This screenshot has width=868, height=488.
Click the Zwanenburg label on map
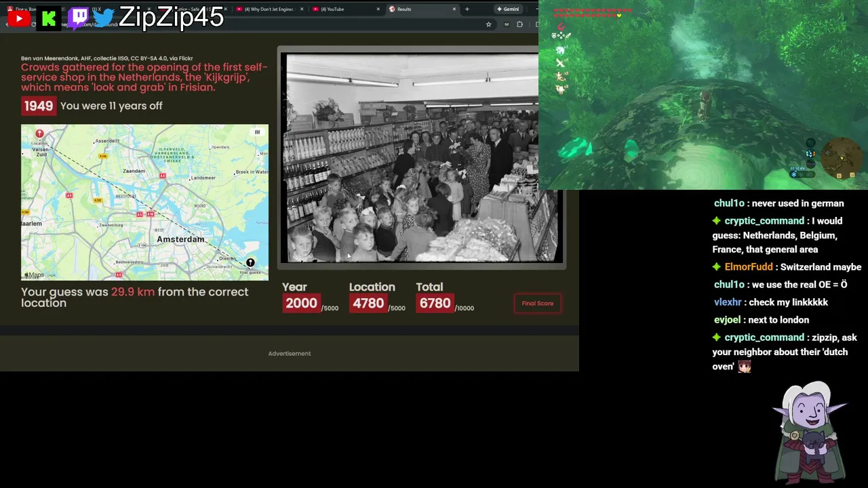point(111,225)
